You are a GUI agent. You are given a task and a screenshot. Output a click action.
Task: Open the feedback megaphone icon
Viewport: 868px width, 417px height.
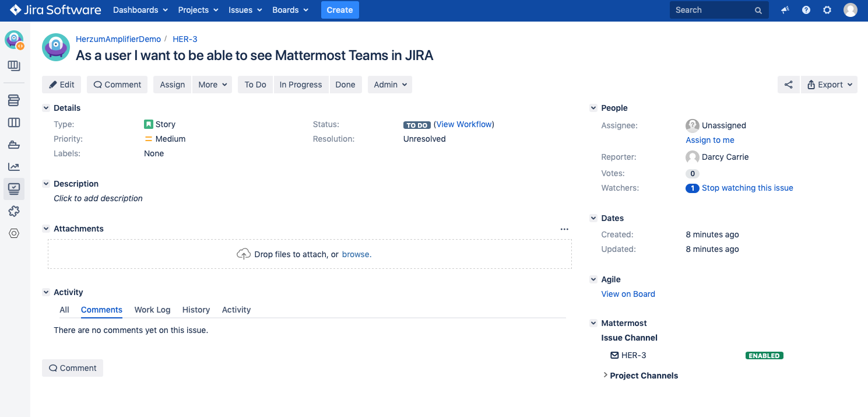[785, 10]
